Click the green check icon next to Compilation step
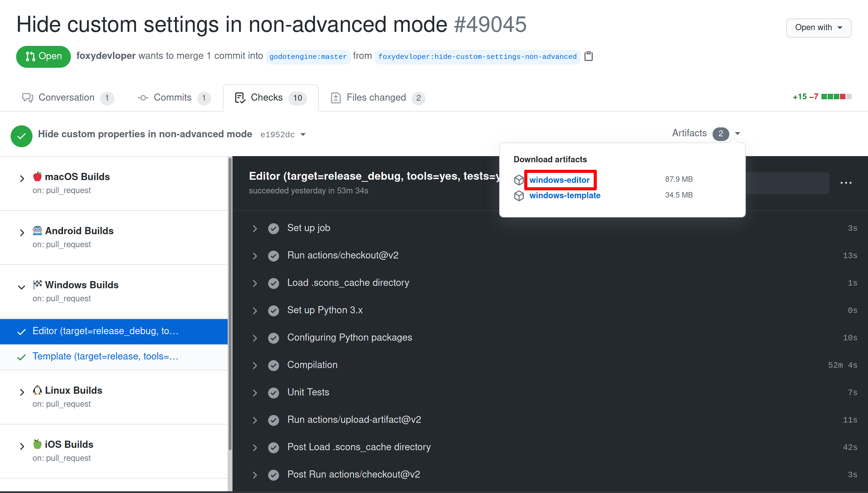868x493 pixels. tap(274, 365)
